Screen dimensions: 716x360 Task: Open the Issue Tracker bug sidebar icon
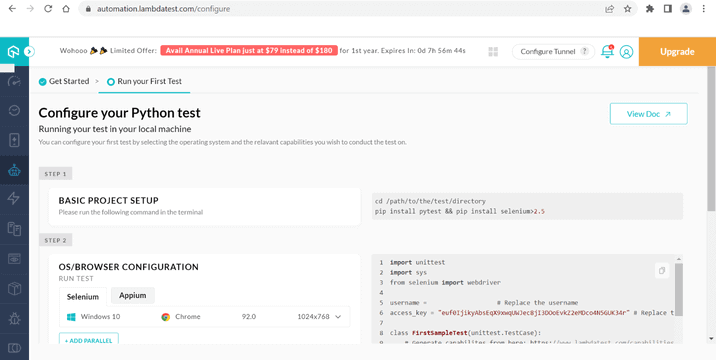(14, 318)
